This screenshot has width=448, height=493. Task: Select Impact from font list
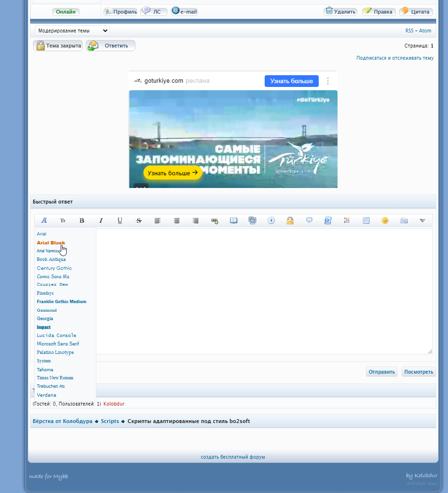(44, 327)
